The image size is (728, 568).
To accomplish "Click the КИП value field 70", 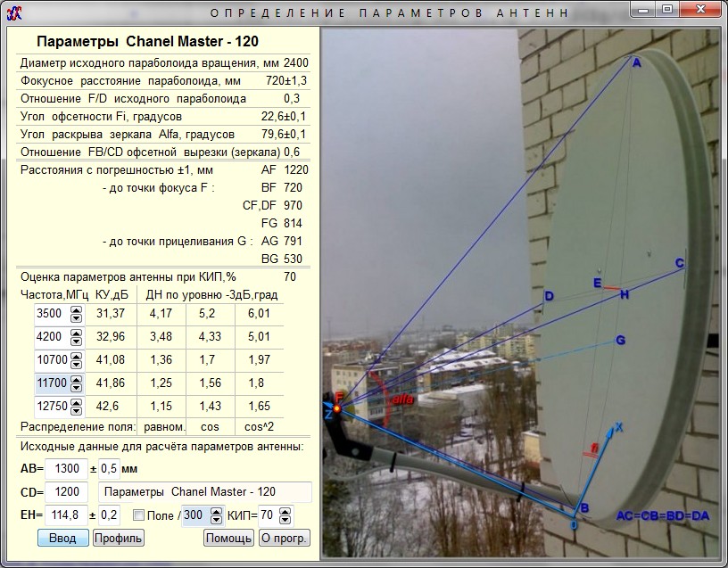I will [x=269, y=515].
